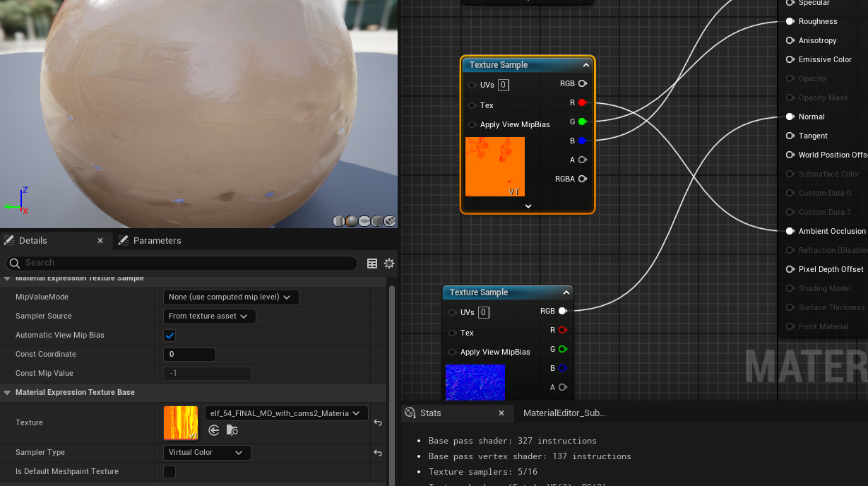Click the Const Mip Value field
Screen dimensions: 868x486
(207, 374)
